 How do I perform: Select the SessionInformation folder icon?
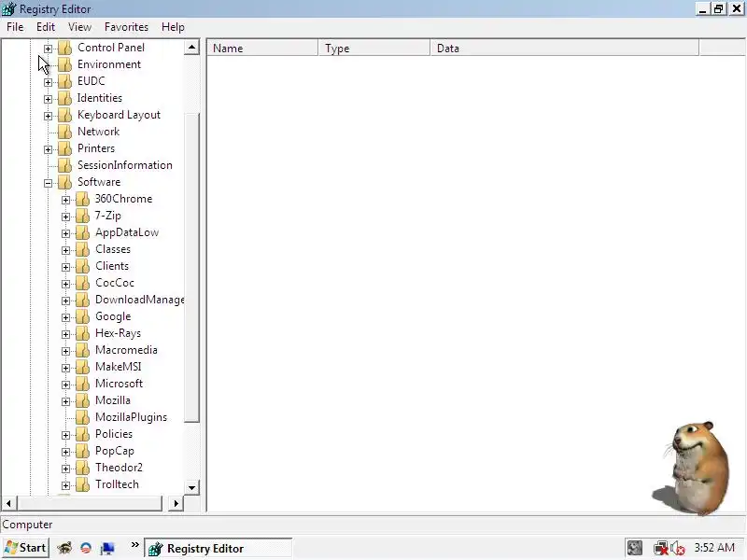click(64, 165)
